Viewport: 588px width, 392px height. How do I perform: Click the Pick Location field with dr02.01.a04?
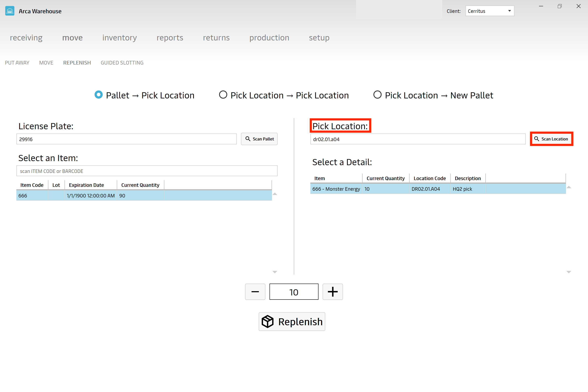coord(418,139)
